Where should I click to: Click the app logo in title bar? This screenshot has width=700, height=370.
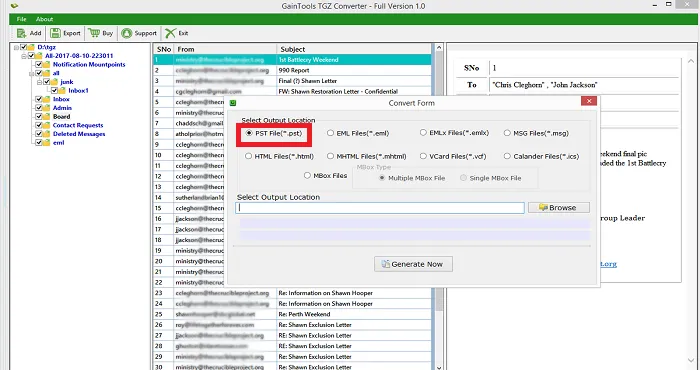pyautogui.click(x=14, y=6)
